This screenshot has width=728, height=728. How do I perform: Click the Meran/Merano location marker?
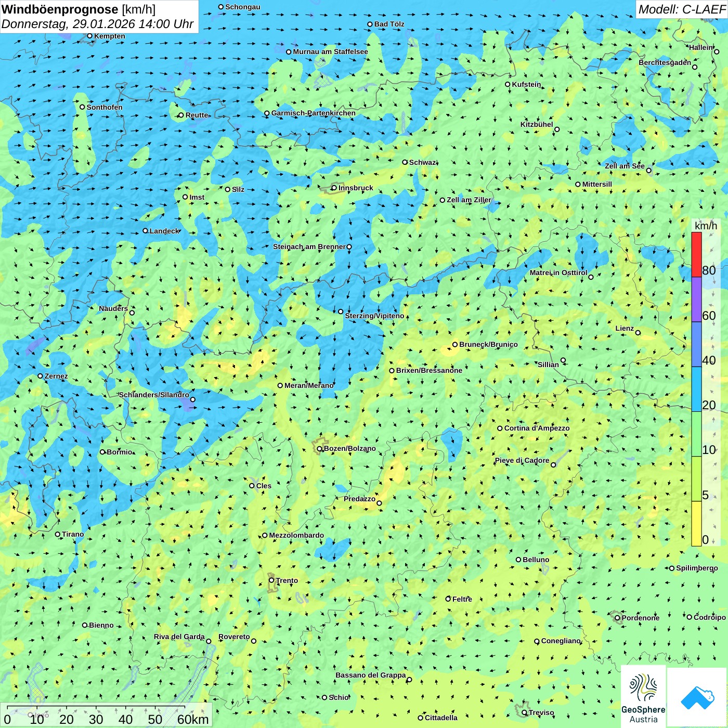[280, 385]
